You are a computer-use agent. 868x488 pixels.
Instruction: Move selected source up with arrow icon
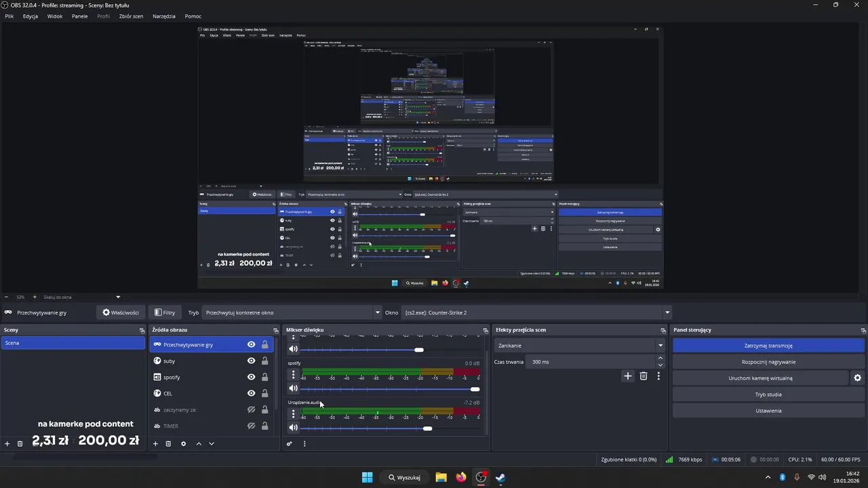199,444
